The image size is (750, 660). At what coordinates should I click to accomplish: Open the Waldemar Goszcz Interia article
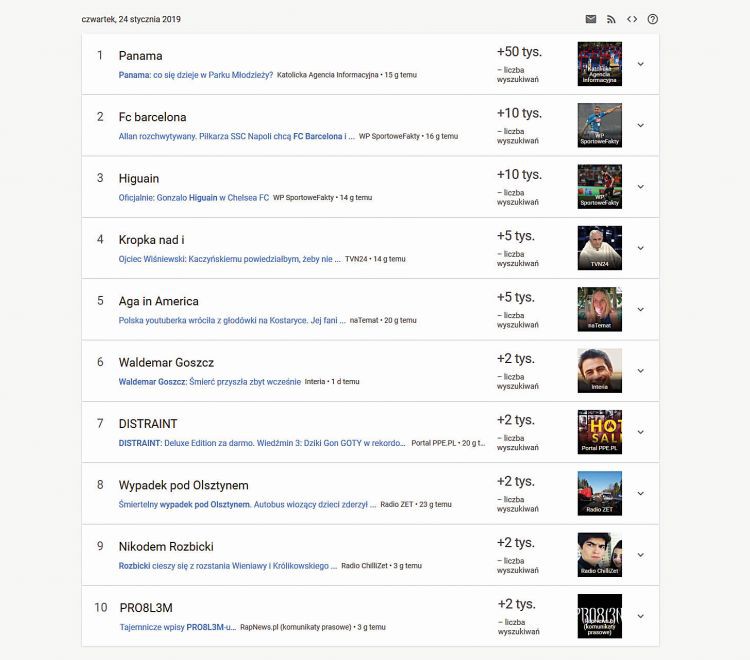208,382
